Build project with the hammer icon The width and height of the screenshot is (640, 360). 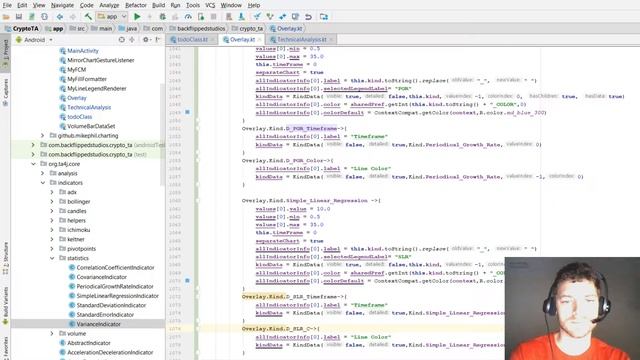(88, 17)
